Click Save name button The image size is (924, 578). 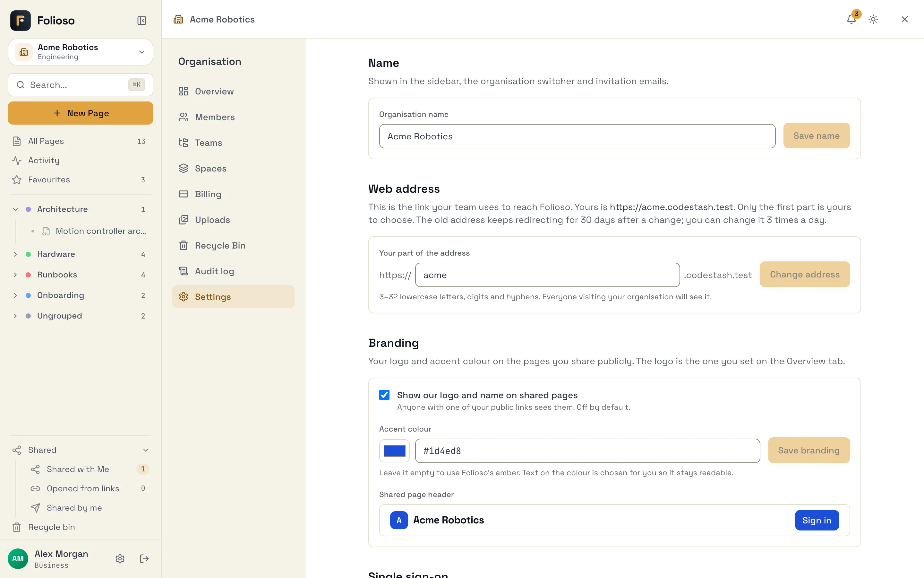coord(816,135)
